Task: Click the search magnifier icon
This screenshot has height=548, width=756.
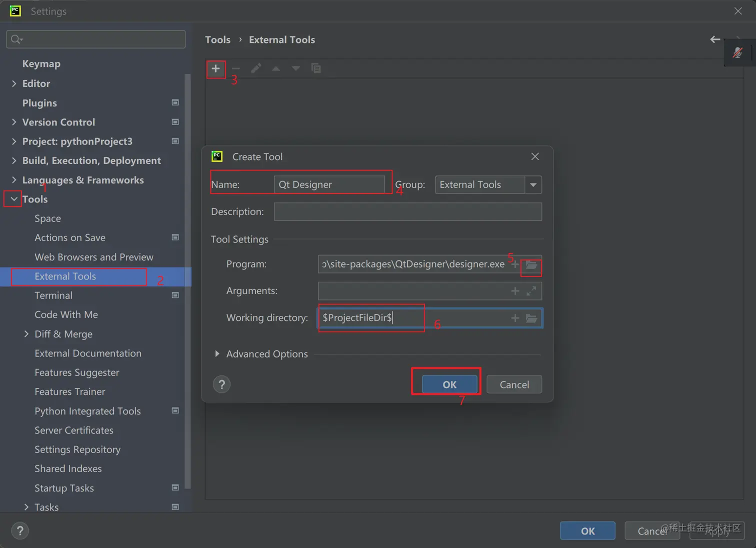Action: pos(16,39)
